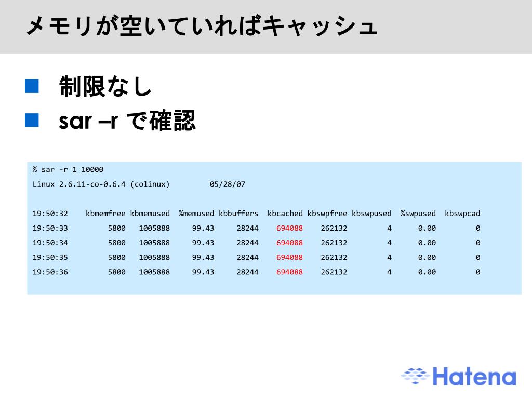Click the kbbuffers column header
The height and width of the screenshot is (399, 532).
coord(238,214)
